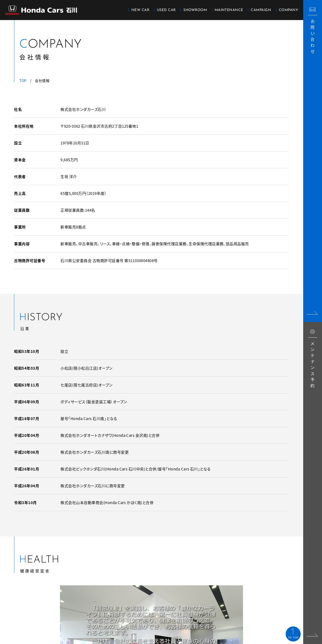Click the arrow in the blue sidebar
Image resolution: width=322 pixels, height=644 pixels.
point(312,313)
